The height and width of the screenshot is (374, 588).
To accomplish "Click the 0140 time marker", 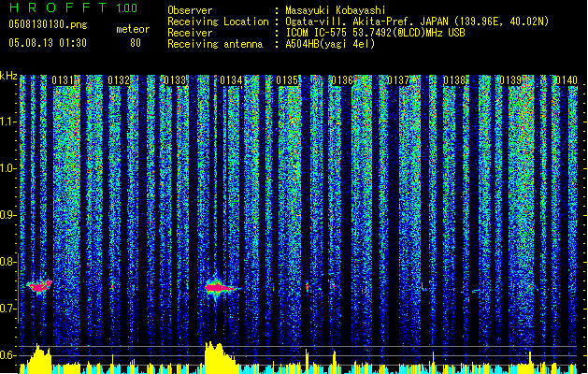I will coord(566,80).
